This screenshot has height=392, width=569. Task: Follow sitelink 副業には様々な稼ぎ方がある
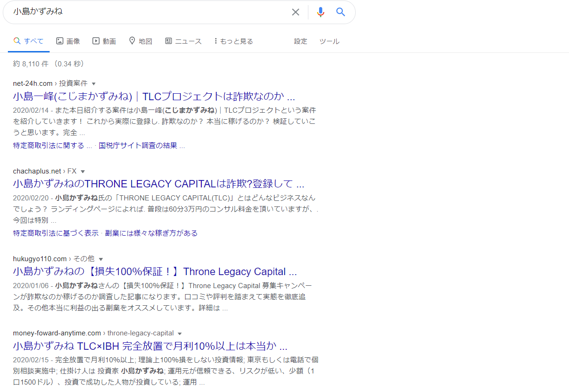tap(151, 233)
